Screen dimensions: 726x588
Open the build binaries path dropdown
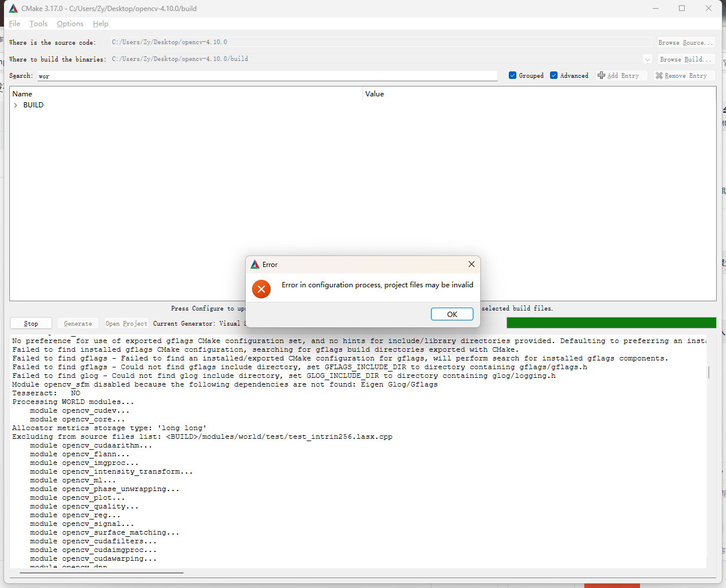coord(648,59)
